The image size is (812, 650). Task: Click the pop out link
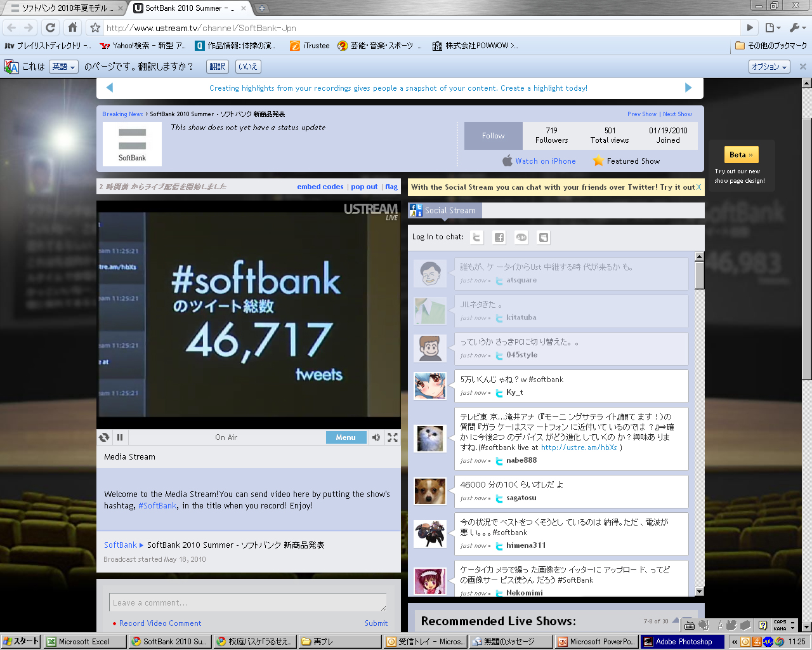click(x=364, y=187)
